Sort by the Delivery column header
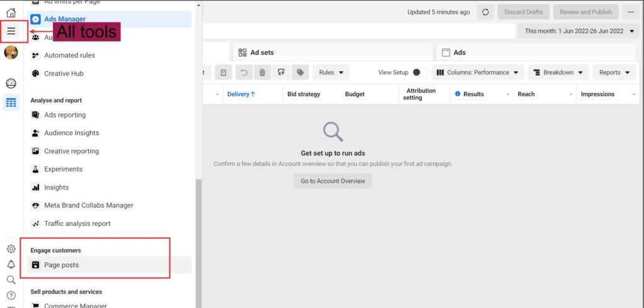This screenshot has width=644, height=308. tap(241, 94)
